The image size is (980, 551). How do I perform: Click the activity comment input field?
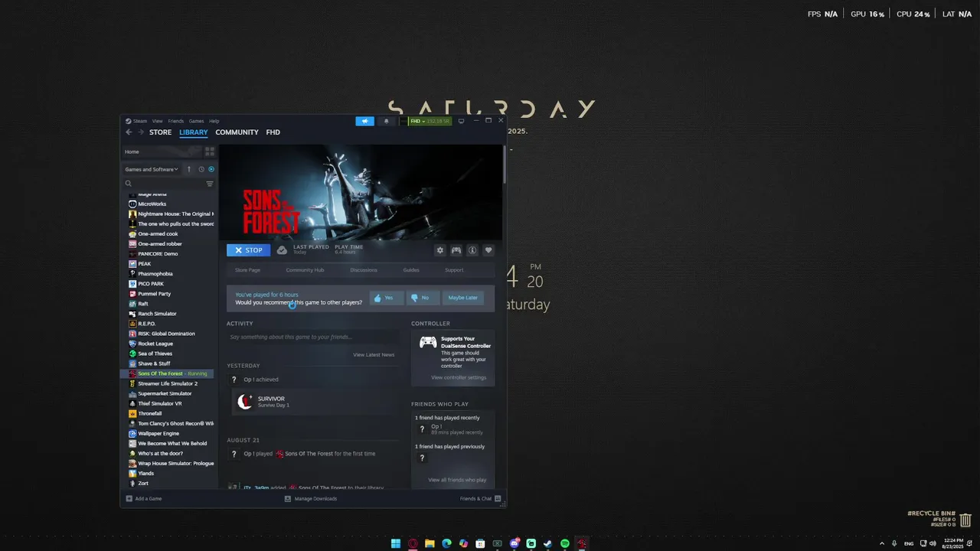[x=312, y=337]
